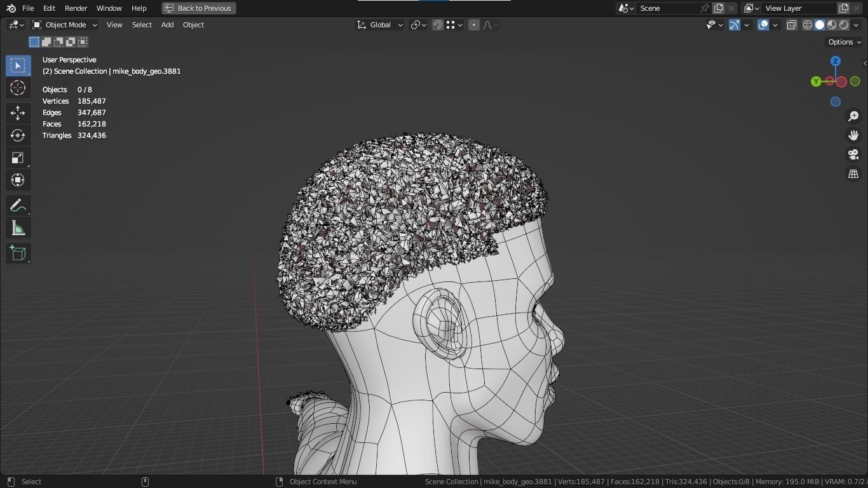Toggle viewport overlays
868x488 pixels.
pyautogui.click(x=763, y=25)
